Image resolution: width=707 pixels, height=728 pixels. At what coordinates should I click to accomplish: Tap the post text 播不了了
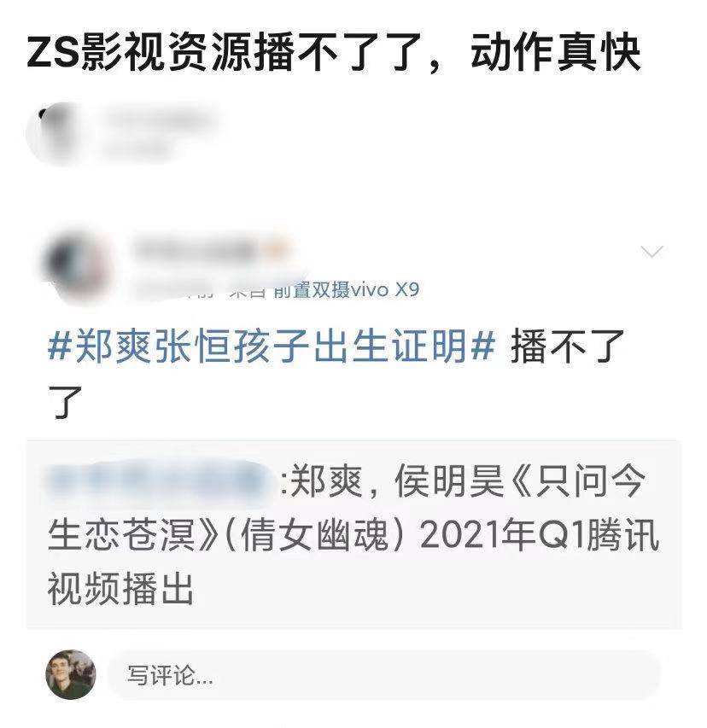[x=336, y=374]
